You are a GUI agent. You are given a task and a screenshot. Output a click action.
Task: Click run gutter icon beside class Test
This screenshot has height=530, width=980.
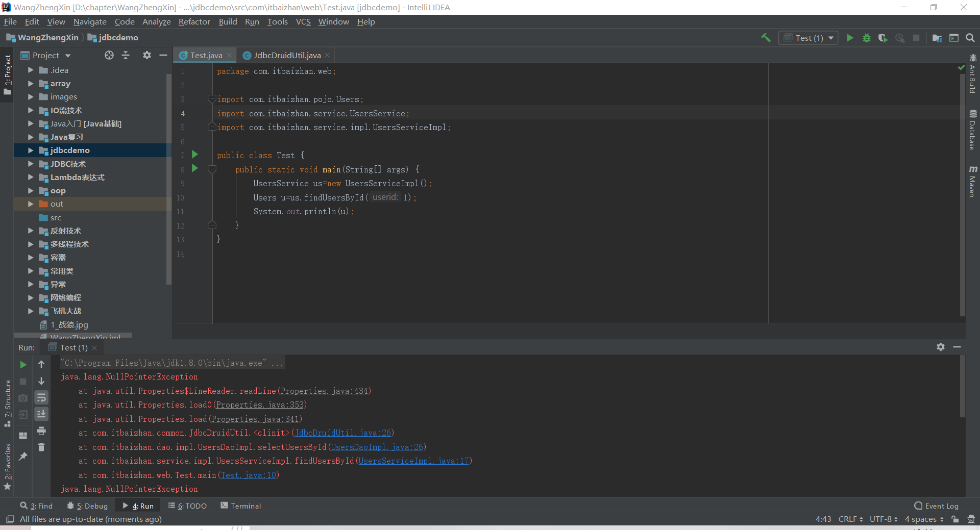click(194, 154)
